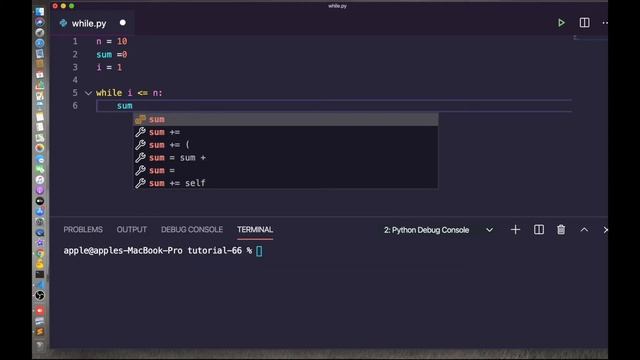
Task: Choose the 'sum =' suggestion
Action: [x=286, y=170]
